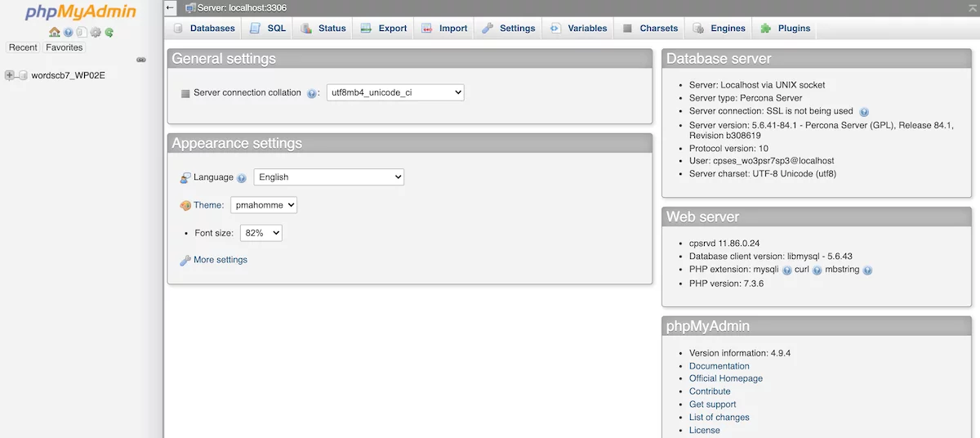This screenshot has height=438, width=980.
Task: Click the More settings wrench icon
Action: click(x=185, y=260)
